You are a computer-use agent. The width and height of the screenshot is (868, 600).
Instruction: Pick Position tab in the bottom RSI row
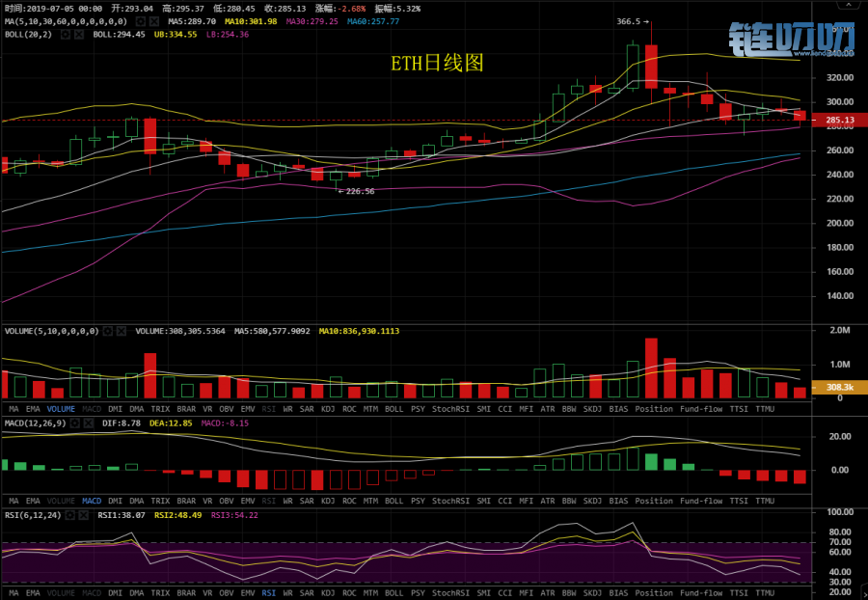[x=654, y=593]
